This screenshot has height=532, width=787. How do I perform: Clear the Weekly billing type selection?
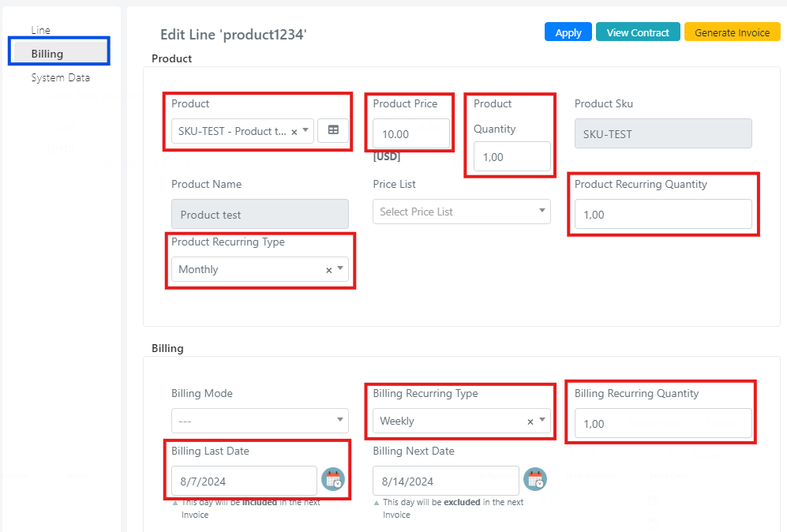click(x=530, y=421)
